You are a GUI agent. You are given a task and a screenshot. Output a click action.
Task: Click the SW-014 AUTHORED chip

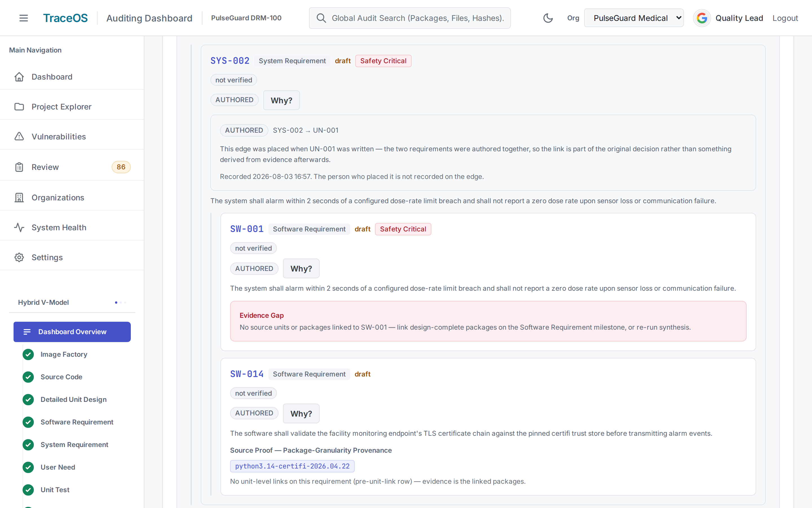[x=254, y=413]
